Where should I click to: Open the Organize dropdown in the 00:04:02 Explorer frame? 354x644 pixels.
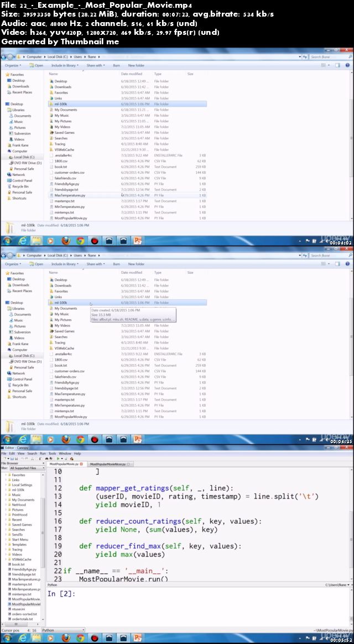click(13, 65)
